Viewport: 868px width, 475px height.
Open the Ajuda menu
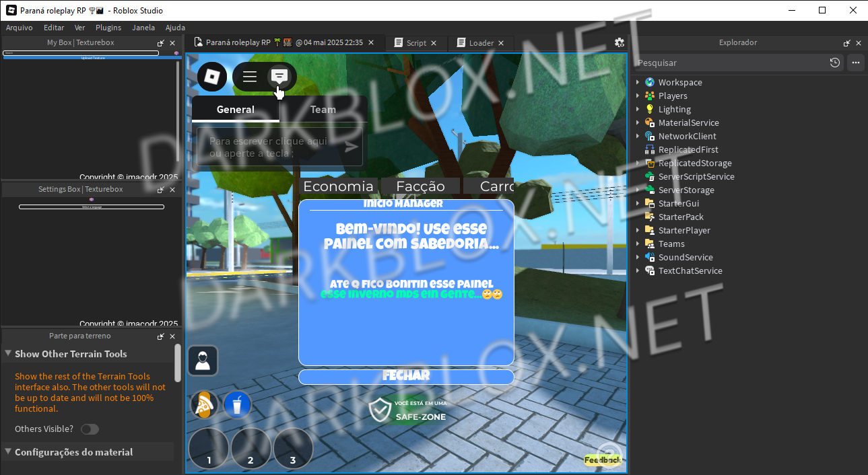(175, 28)
